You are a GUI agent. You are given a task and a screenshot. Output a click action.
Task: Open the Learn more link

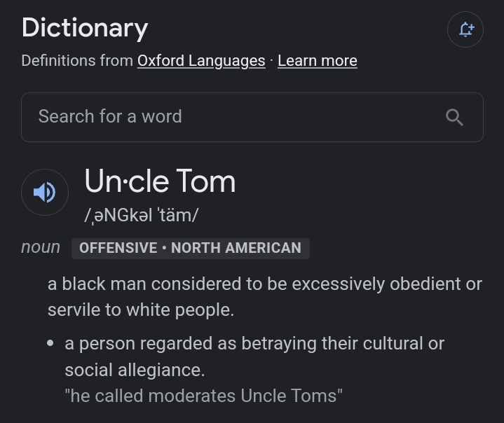pyautogui.click(x=318, y=61)
